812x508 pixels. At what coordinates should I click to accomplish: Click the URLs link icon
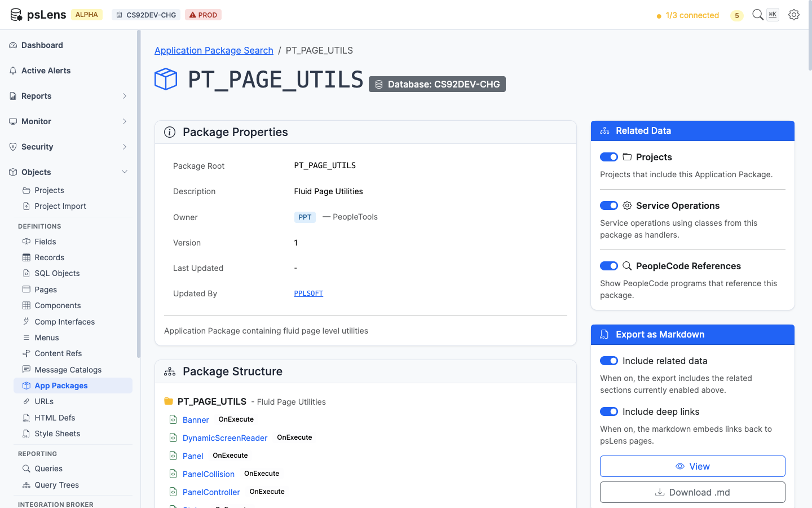pos(26,401)
